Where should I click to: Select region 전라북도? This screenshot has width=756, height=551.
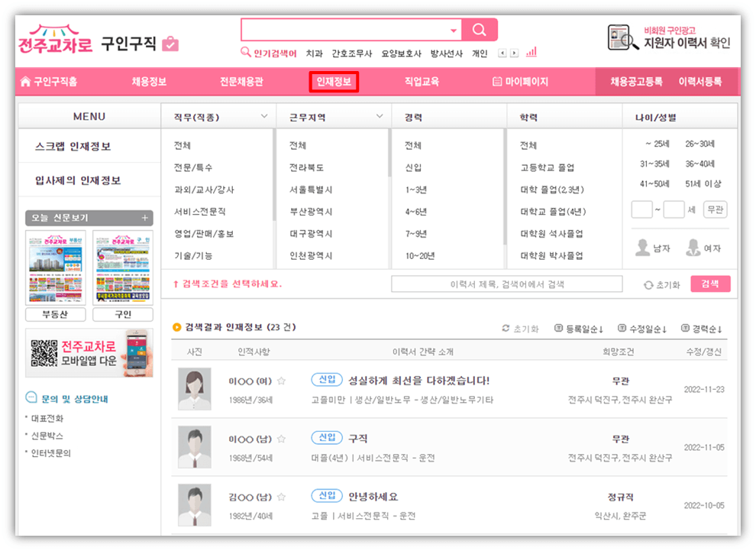click(x=307, y=167)
